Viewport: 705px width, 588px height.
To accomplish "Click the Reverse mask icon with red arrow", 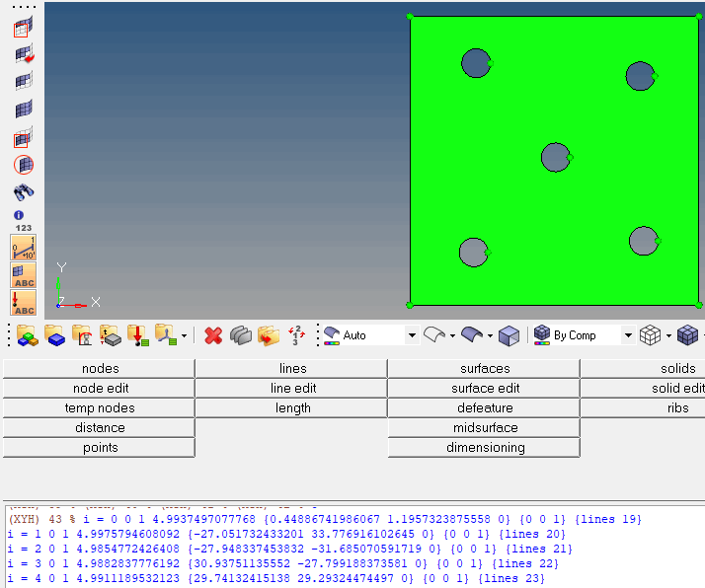I will click(25, 54).
